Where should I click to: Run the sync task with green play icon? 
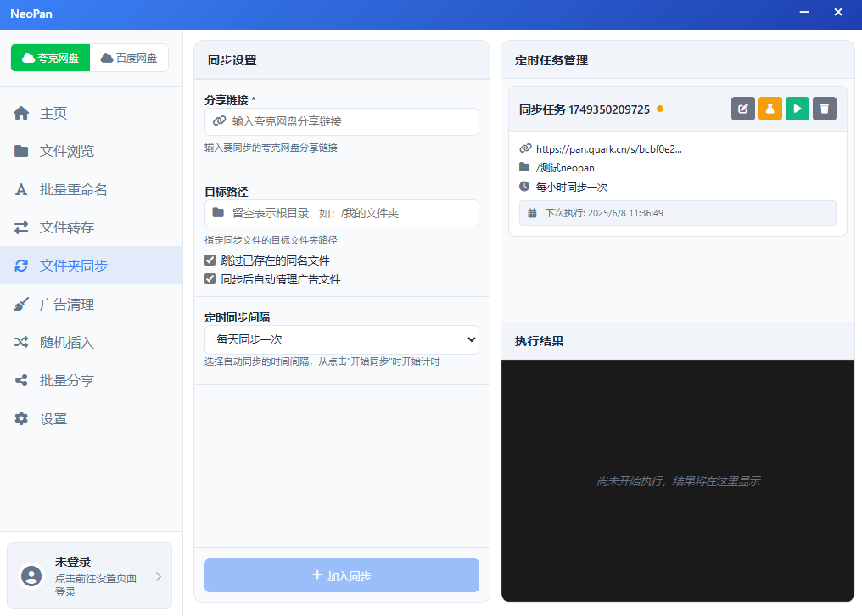798,109
